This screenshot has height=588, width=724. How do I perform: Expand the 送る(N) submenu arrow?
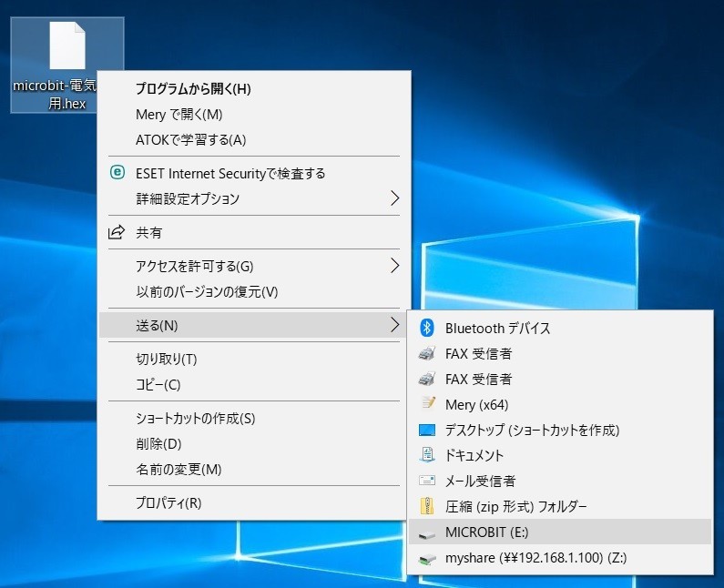point(394,325)
